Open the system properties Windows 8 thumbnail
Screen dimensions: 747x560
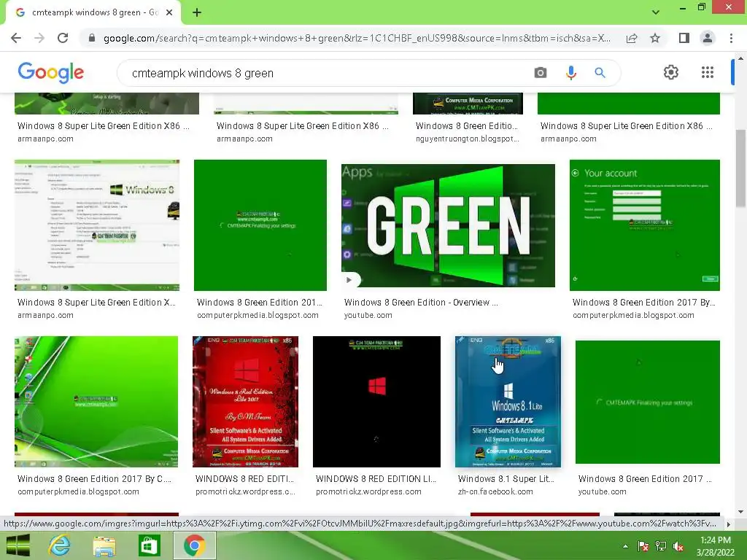[97, 225]
